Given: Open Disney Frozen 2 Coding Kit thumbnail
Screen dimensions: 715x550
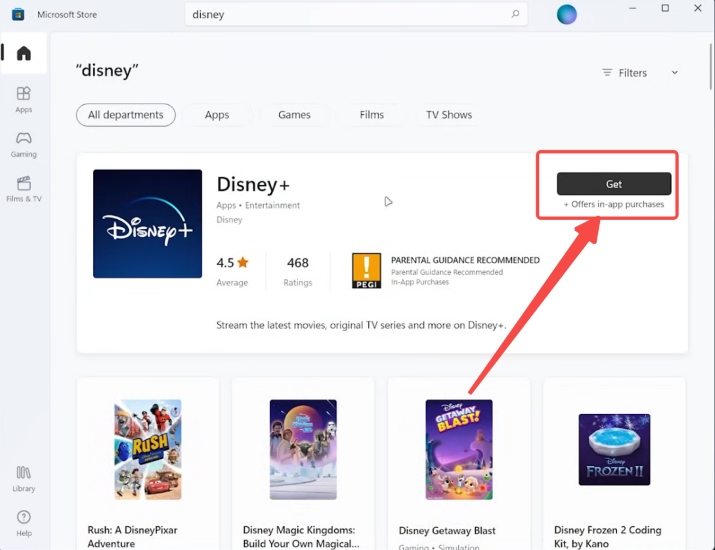Looking at the screenshot, I should pyautogui.click(x=614, y=450).
